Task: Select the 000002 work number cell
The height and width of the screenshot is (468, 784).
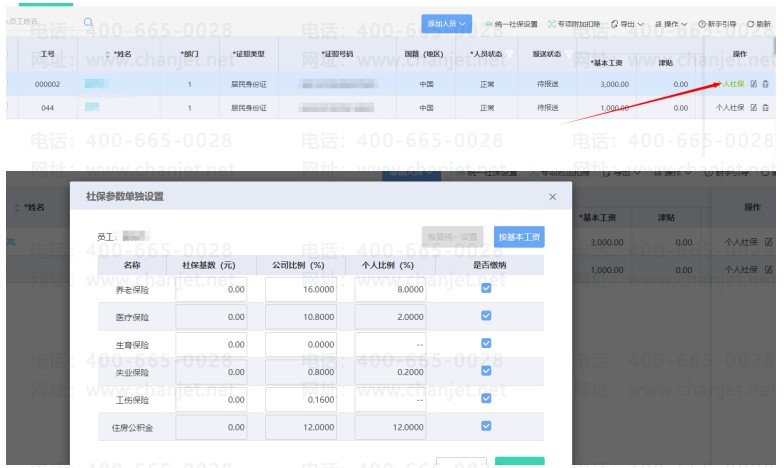Action: click(x=48, y=84)
